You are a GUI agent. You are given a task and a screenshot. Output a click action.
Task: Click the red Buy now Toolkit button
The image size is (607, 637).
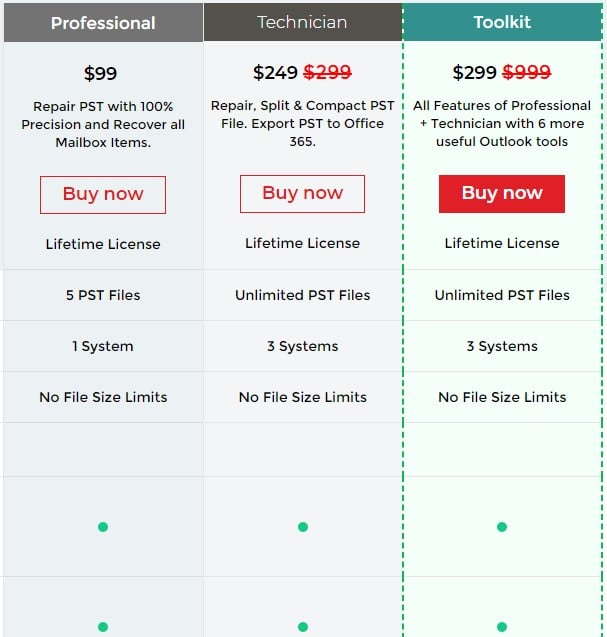point(502,194)
